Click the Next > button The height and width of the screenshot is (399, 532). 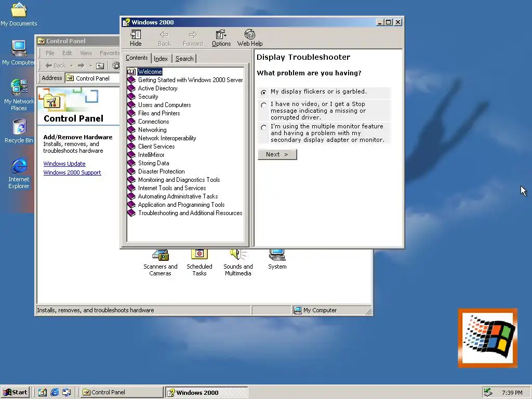277,154
